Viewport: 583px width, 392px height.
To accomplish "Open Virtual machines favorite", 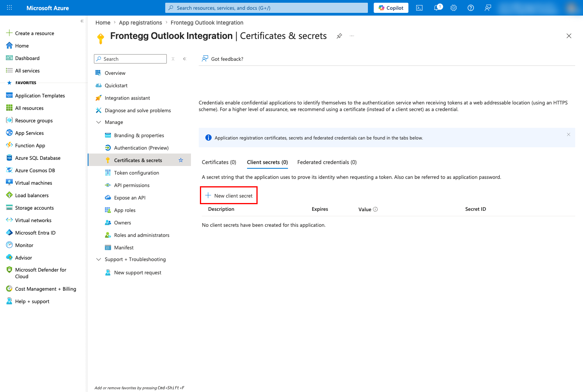I will point(34,183).
